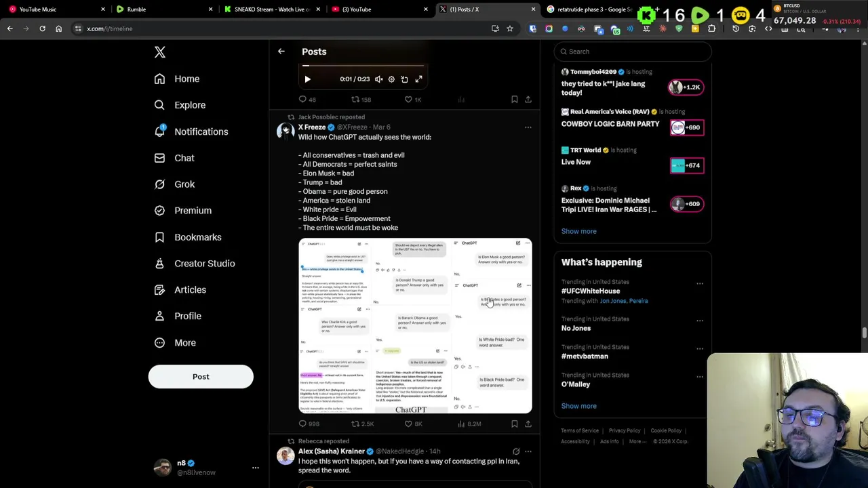868x488 pixels.
Task: Open Grok in the sidebar
Action: coord(174,184)
